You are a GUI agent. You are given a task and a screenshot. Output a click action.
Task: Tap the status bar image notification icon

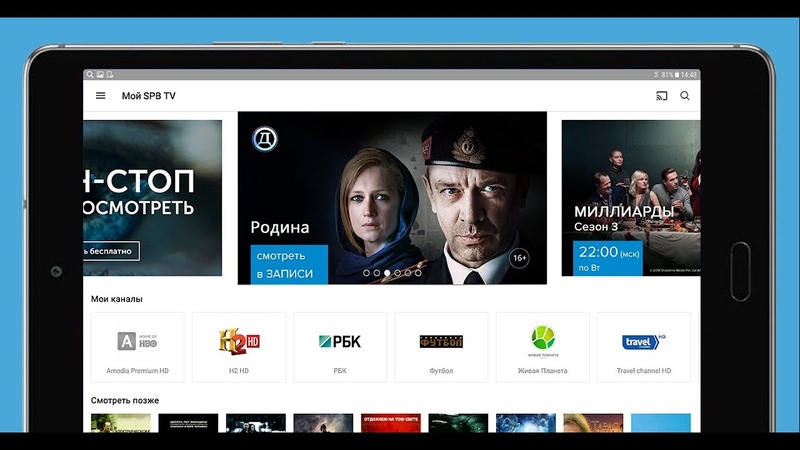100,74
